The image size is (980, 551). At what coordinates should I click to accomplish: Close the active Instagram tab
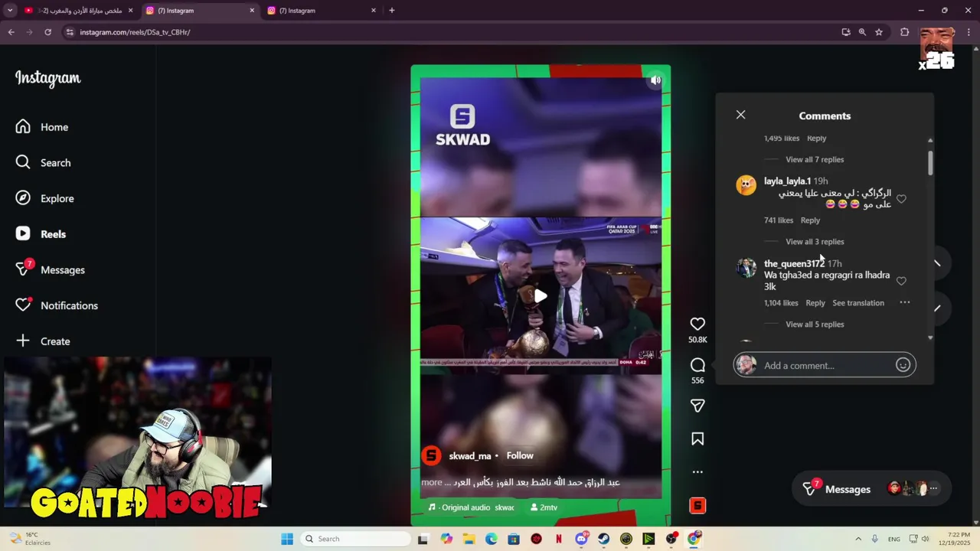[x=252, y=11]
